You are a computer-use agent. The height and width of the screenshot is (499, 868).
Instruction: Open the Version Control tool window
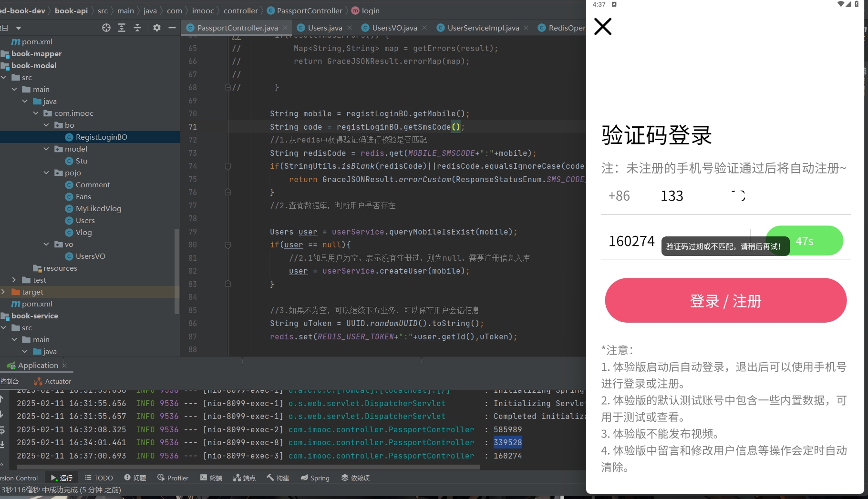click(x=19, y=478)
